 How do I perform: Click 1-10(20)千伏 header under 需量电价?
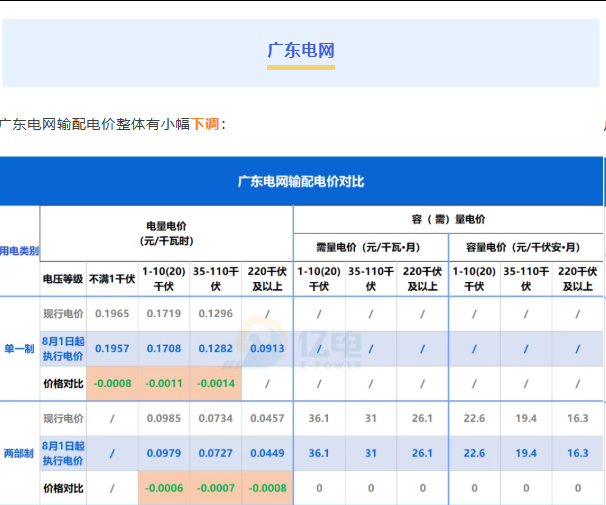319,279
